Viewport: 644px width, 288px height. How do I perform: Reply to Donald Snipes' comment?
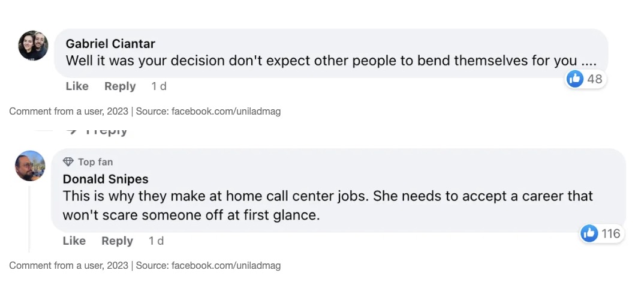(117, 241)
